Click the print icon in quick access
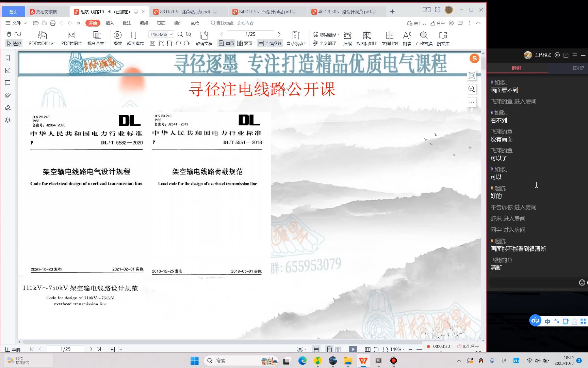The image size is (588, 368). 53,23
